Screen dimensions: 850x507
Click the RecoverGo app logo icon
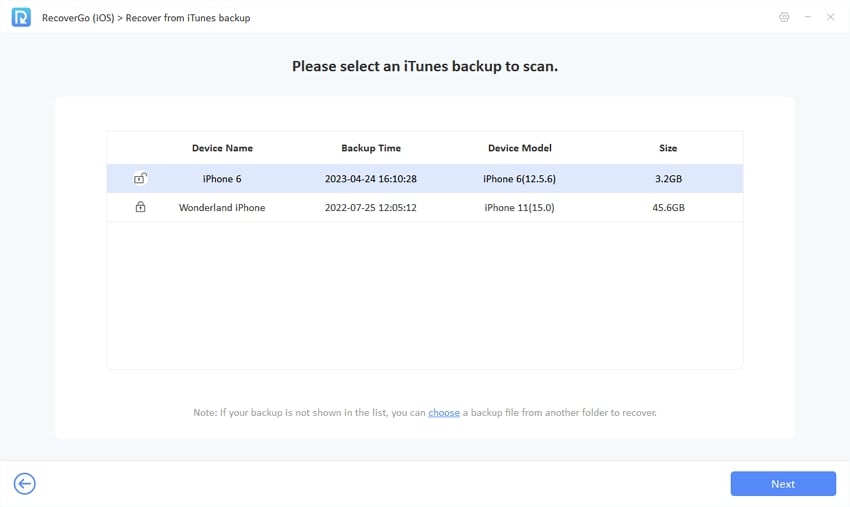[20, 17]
